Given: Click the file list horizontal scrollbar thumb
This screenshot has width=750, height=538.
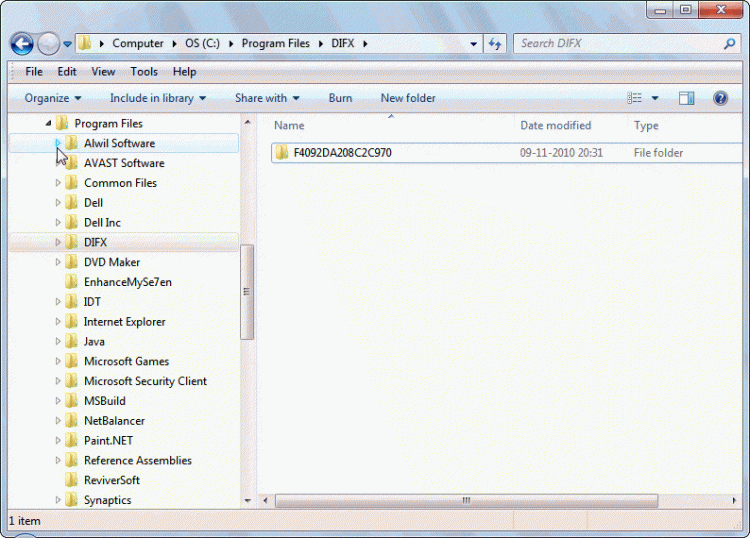Looking at the screenshot, I should click(x=466, y=501).
